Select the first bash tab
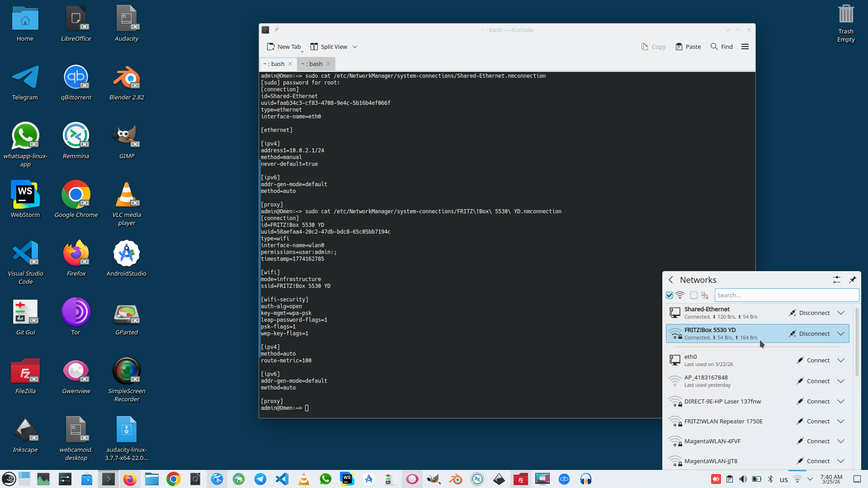The image size is (868, 488). point(274,64)
